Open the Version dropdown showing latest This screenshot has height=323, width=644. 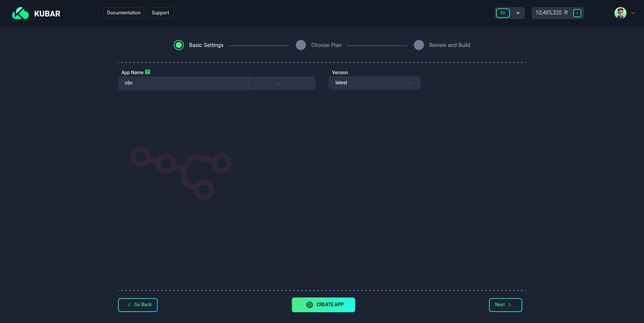click(374, 83)
